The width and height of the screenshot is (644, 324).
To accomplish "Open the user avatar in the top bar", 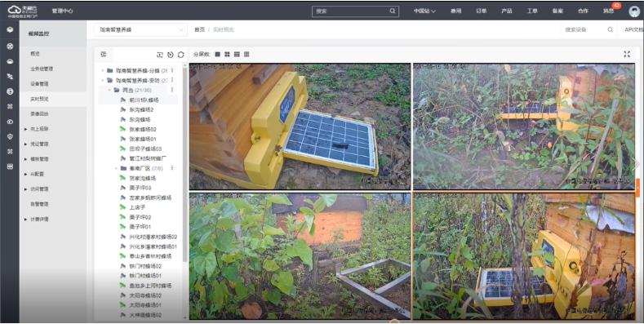I will pyautogui.click(x=634, y=11).
